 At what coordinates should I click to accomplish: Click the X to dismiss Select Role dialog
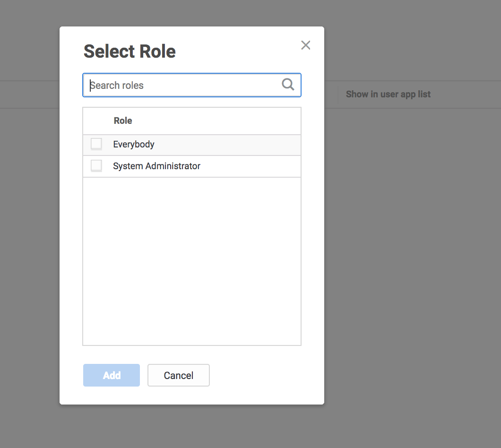[x=306, y=45]
